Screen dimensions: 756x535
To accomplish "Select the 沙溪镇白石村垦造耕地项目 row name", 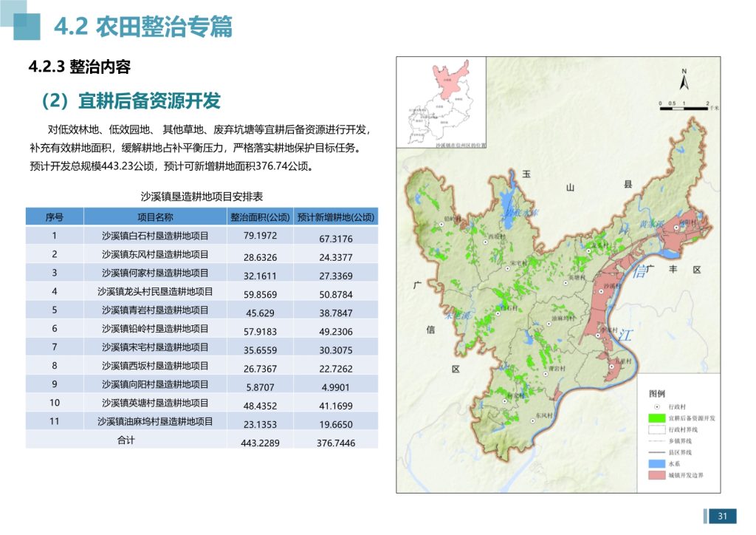I will pos(155,236).
